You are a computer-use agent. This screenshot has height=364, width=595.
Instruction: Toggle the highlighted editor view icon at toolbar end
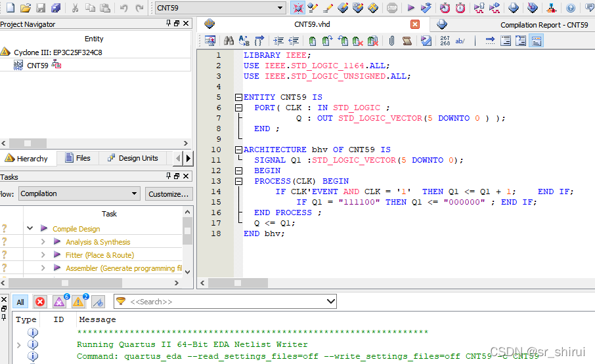click(536, 41)
